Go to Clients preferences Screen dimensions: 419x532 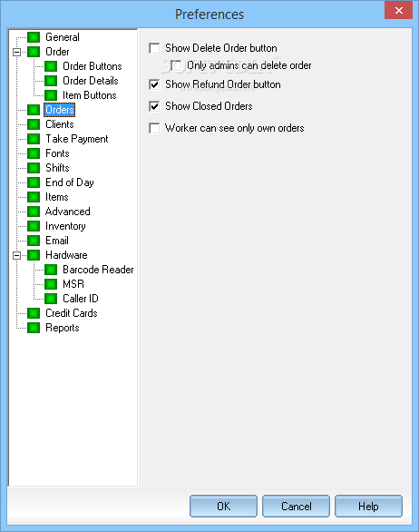[60, 124]
